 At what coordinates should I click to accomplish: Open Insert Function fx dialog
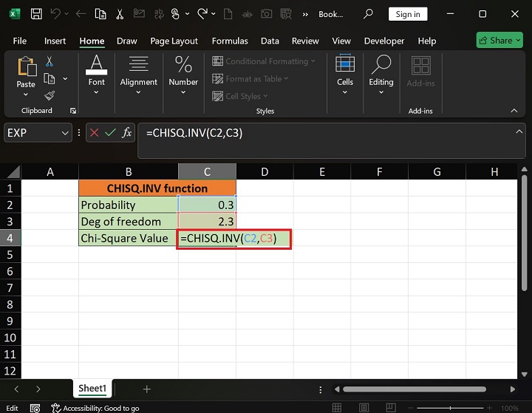[x=127, y=133]
